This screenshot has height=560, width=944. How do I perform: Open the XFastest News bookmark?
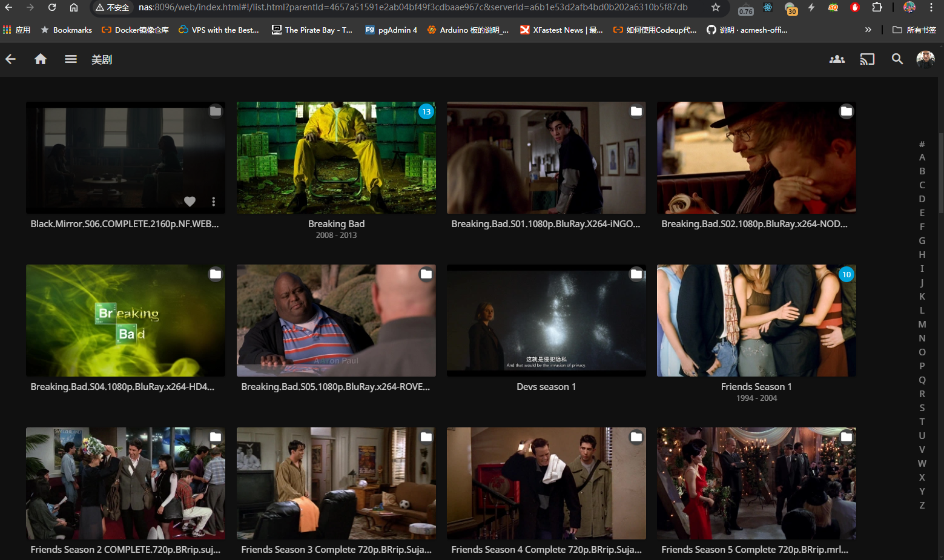tap(561, 30)
